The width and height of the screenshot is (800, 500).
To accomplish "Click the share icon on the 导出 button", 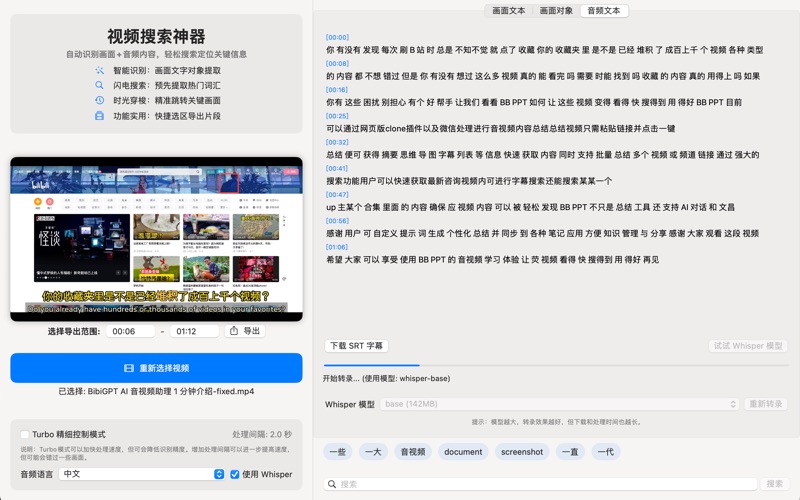I will tap(234, 331).
